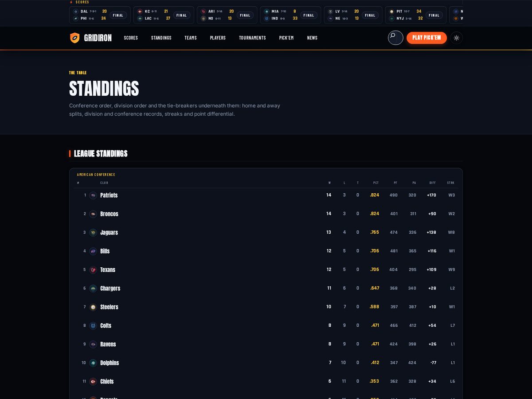Click the Patriots team logo
532x399 pixels.
pos(93,195)
